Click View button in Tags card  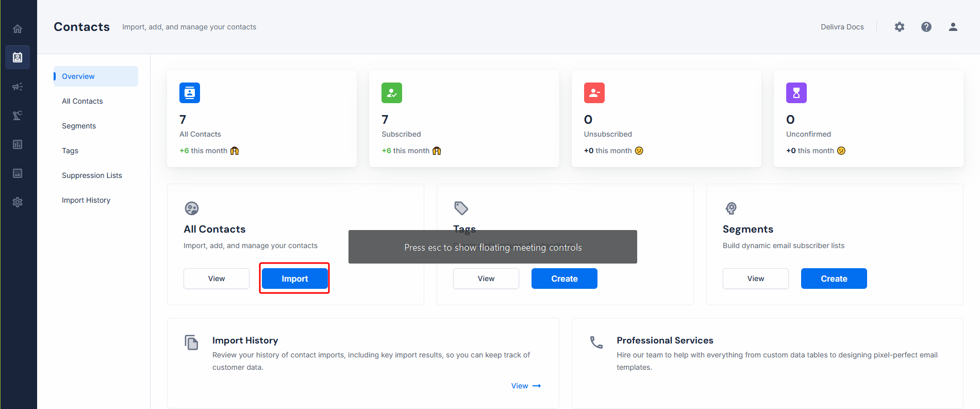click(x=486, y=279)
